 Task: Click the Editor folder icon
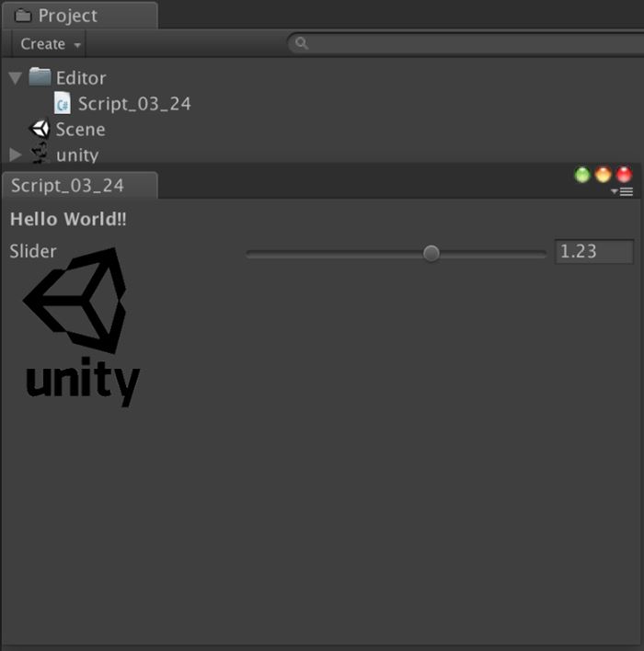click(40, 77)
